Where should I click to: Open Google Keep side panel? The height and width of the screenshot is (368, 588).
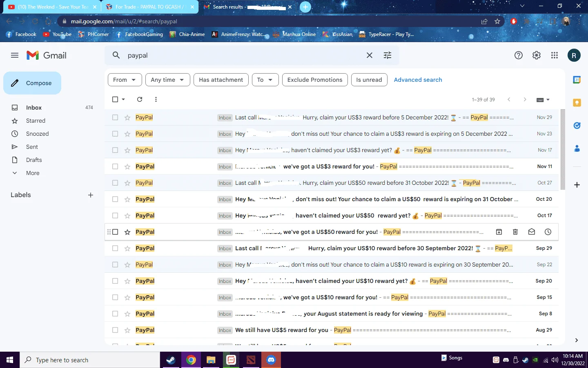(x=577, y=103)
